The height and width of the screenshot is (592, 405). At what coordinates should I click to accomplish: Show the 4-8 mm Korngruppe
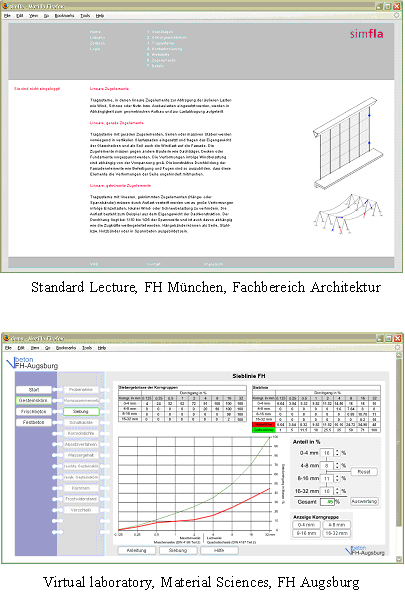pos(337,525)
